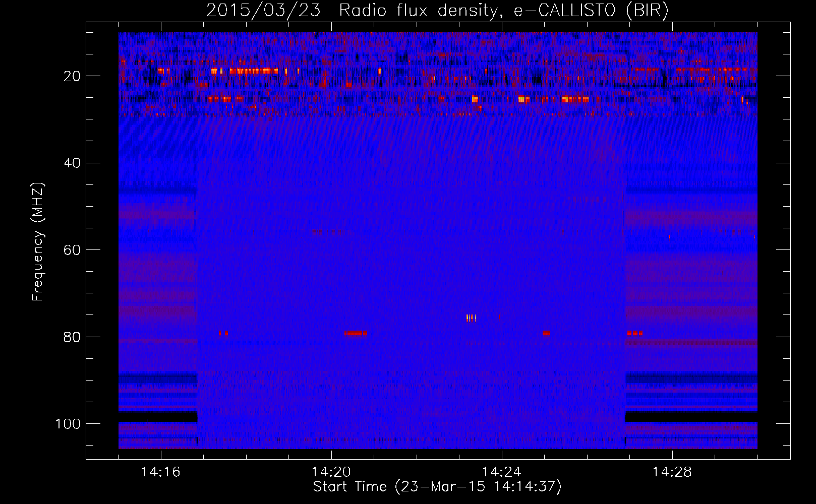
Task: Click the yellow burst near 75 MHz
Action: 471,318
